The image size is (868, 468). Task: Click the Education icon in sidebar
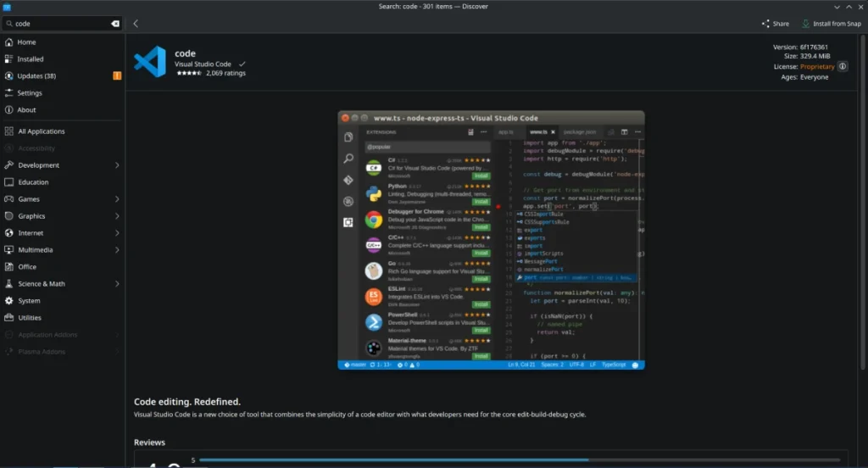click(x=8, y=182)
